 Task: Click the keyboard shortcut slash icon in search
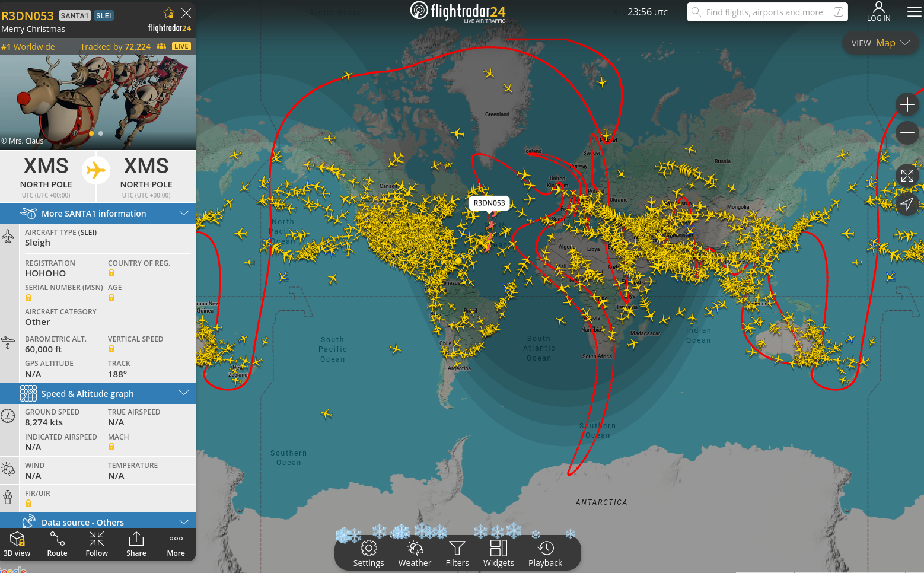point(839,12)
